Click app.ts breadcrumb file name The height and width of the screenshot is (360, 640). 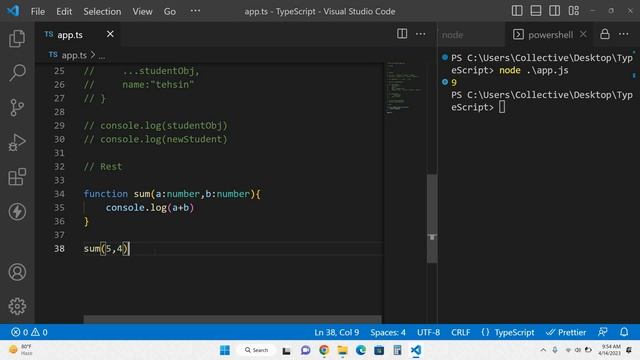click(74, 55)
